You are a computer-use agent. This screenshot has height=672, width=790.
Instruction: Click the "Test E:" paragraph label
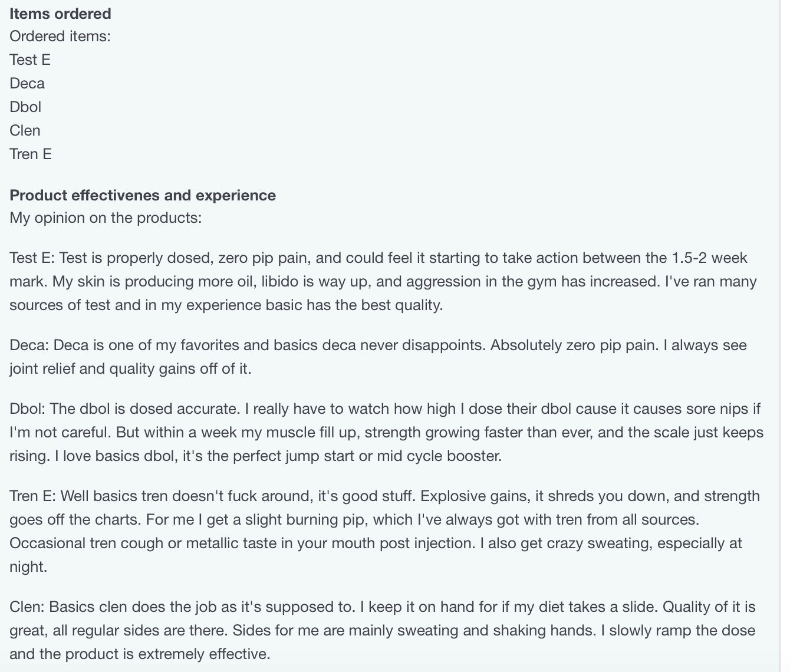(x=32, y=258)
